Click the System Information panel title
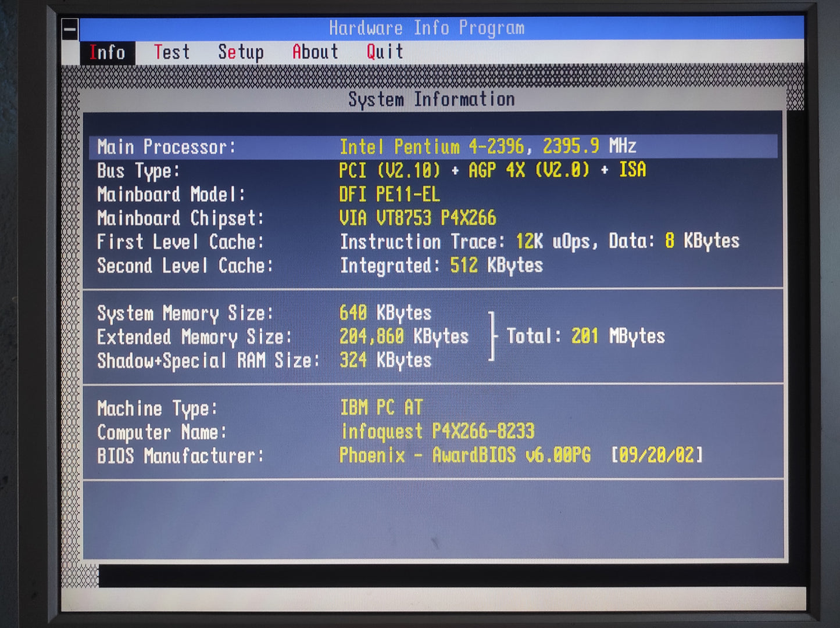Viewport: 840px width, 628px height. coord(431,99)
